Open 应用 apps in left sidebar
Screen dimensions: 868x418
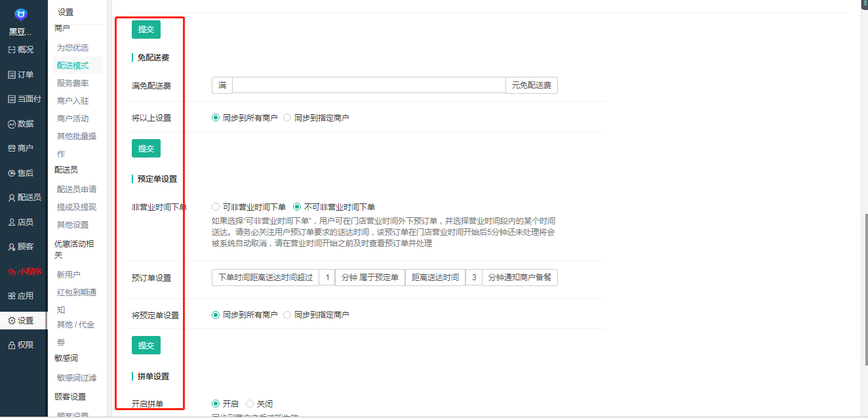tap(21, 296)
